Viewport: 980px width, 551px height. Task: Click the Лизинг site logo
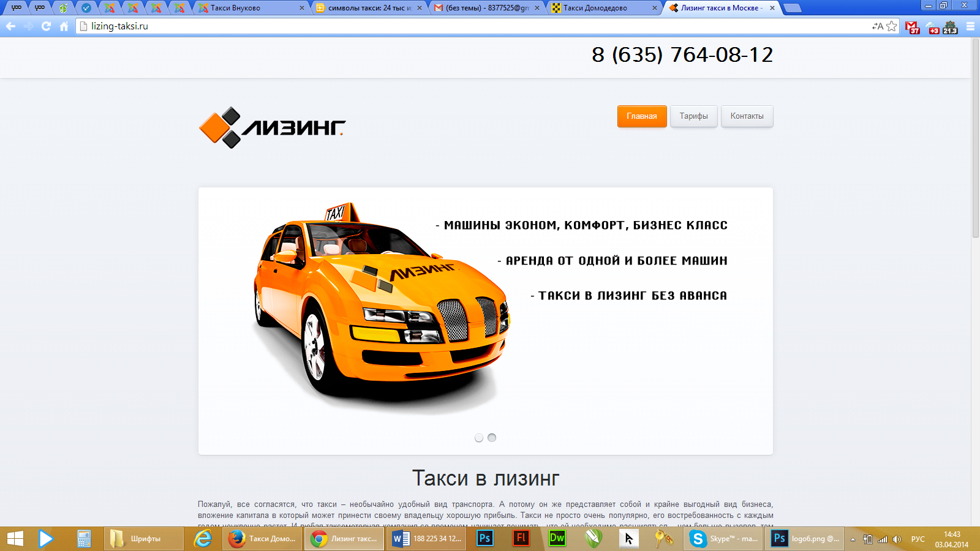pos(273,127)
